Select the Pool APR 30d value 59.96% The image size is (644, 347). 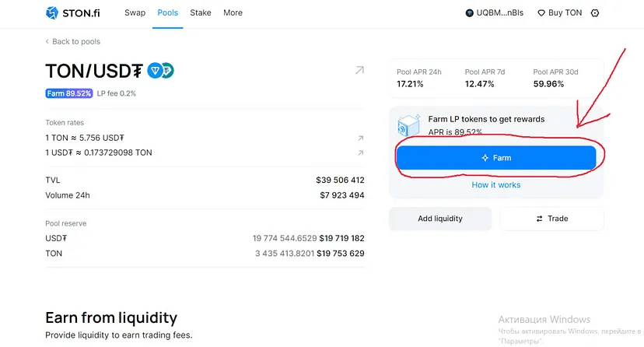tap(548, 84)
